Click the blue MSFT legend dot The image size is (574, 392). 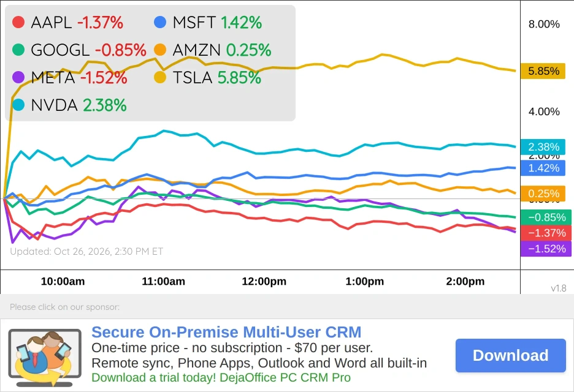(x=160, y=22)
